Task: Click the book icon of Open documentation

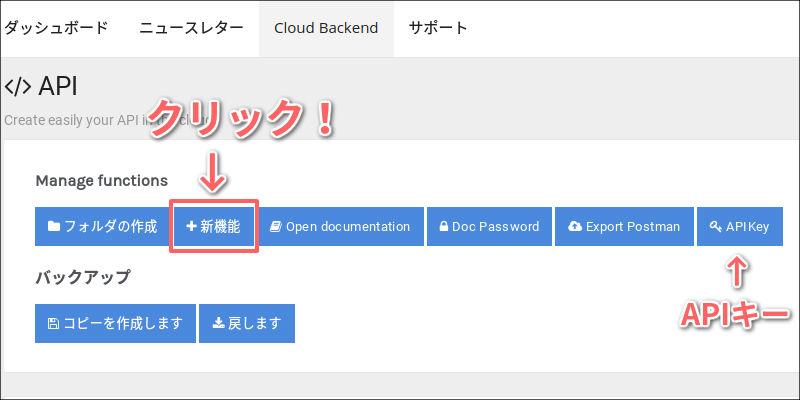Action: coord(276,227)
